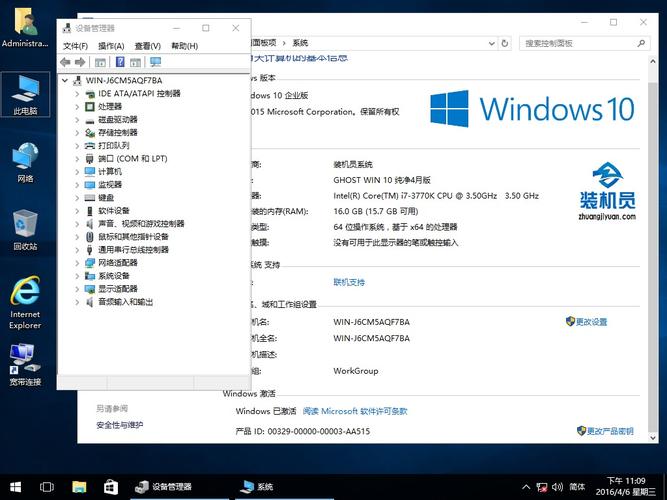Open the 操作(A) menu
Viewport: 667px width, 500px height.
click(111, 46)
